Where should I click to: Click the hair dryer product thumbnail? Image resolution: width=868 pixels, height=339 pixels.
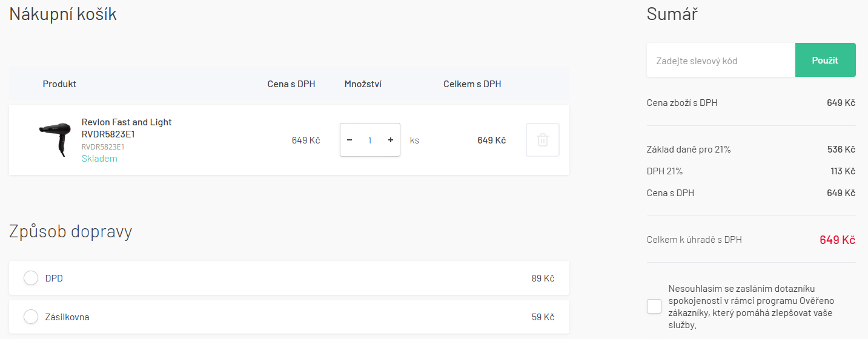click(57, 138)
